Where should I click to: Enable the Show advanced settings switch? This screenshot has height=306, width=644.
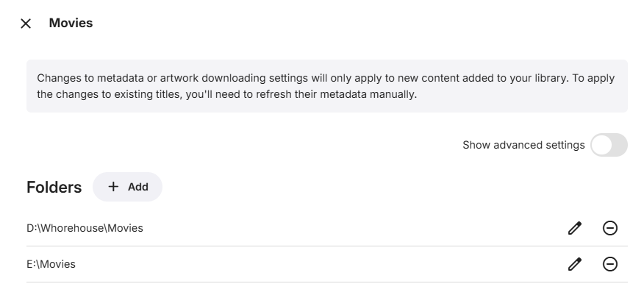(609, 145)
